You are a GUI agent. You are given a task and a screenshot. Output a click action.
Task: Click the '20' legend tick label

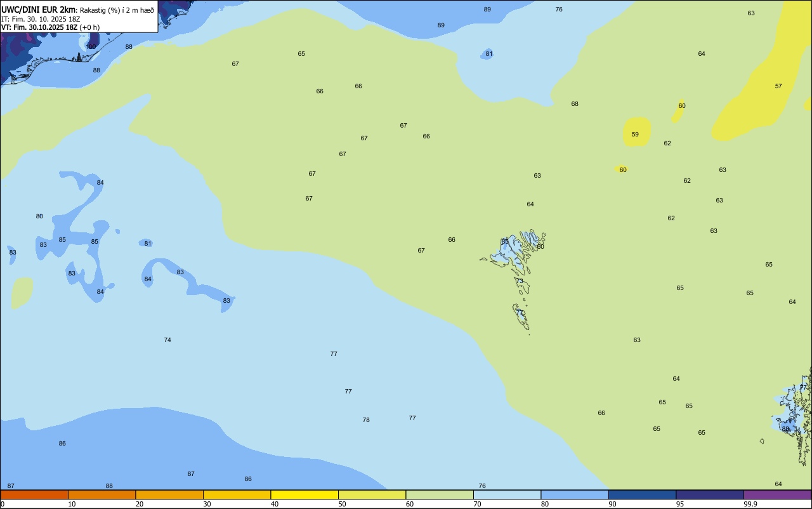140,504
